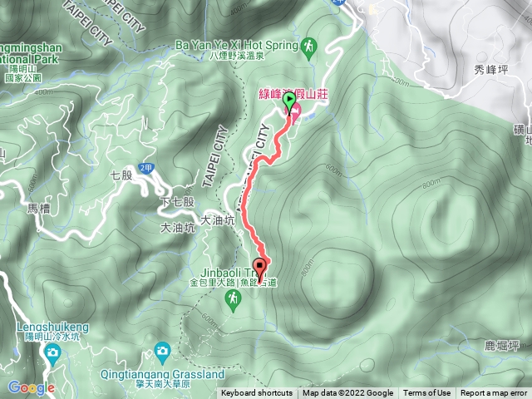The image size is (532, 399).
Task: Click Lengshuikeng camera pin
Action: click(52, 354)
